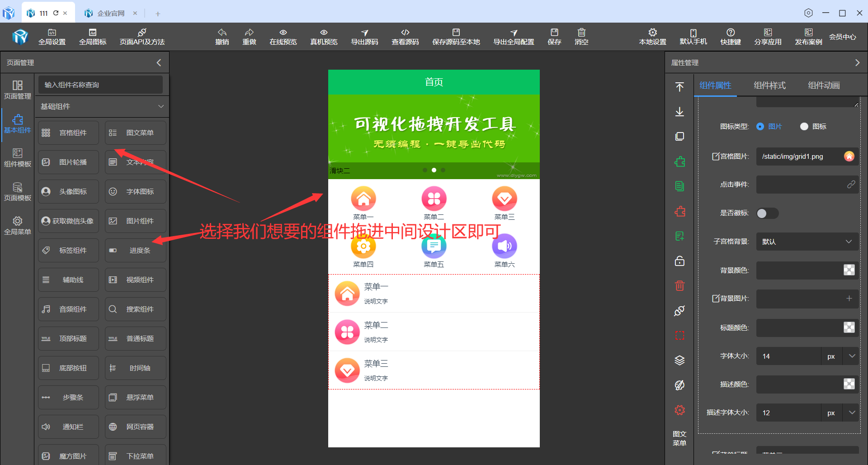
Task: Open 页面API及方法
Action: [142, 37]
